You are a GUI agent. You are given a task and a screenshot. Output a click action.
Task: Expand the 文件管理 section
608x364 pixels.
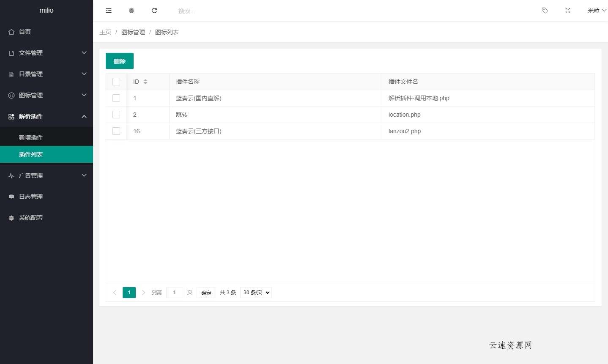pyautogui.click(x=30, y=53)
